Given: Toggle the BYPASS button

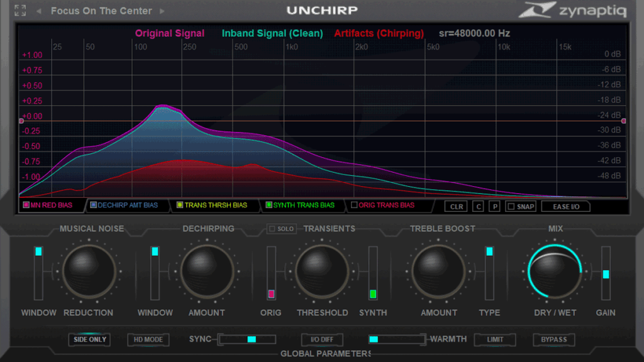Looking at the screenshot, I should click(x=553, y=339).
